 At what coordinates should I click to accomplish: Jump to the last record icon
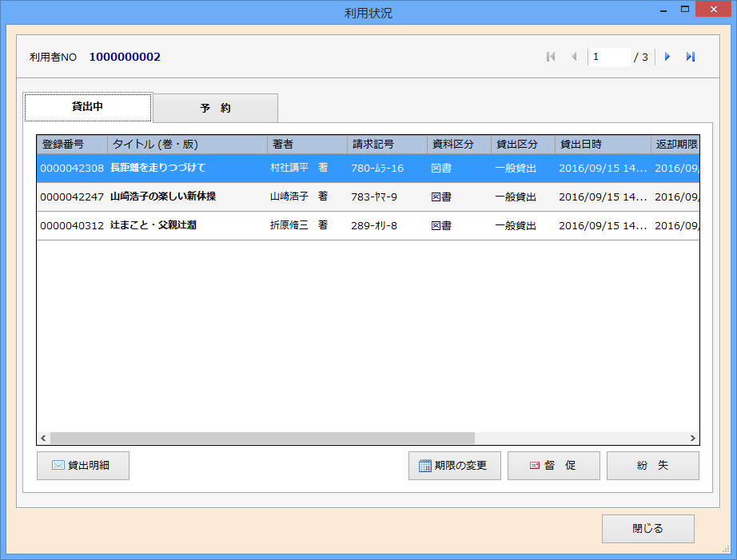[x=691, y=57]
